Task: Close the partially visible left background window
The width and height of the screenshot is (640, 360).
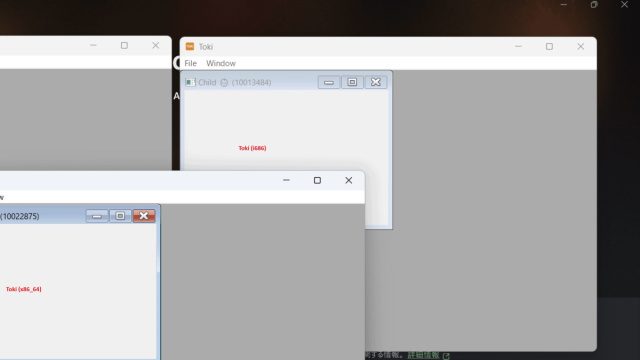Action: [x=156, y=45]
